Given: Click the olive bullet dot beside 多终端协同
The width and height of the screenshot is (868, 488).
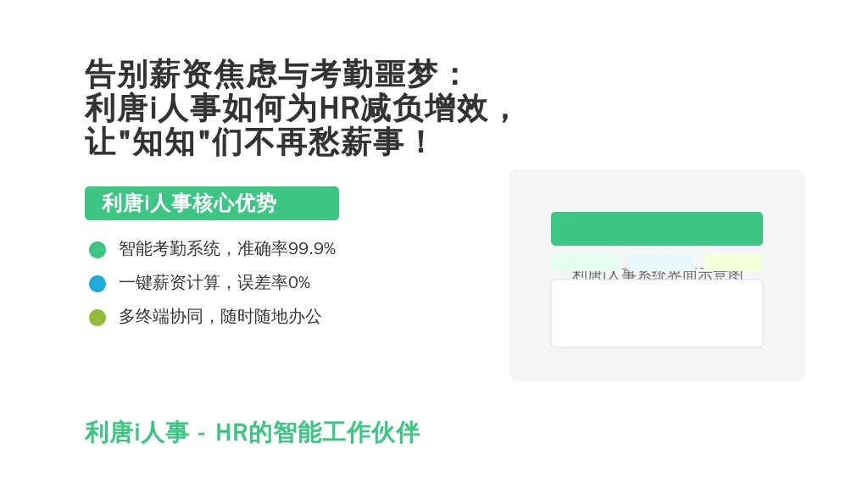Looking at the screenshot, I should pyautogui.click(x=97, y=318).
